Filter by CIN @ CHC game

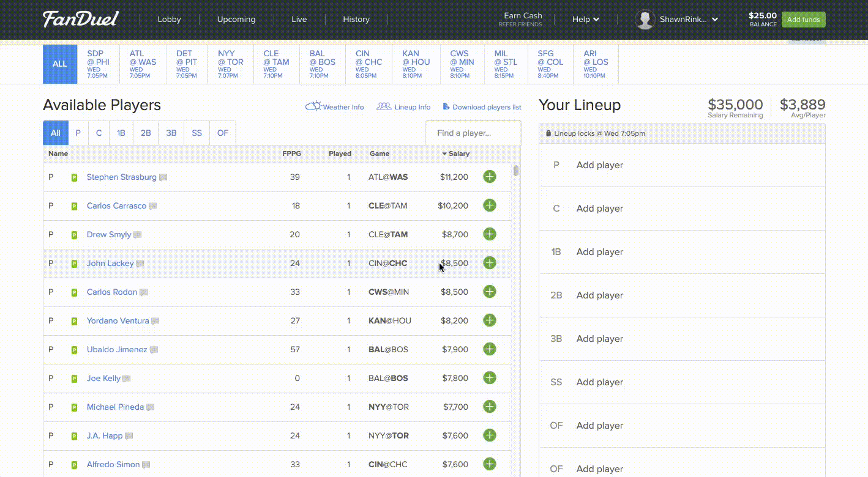click(x=369, y=64)
